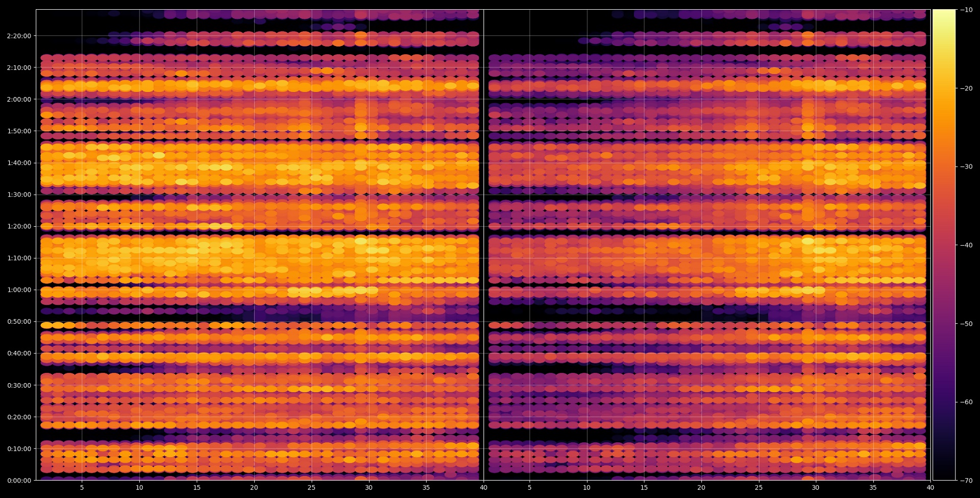980x498 pixels.
Task: Click the 1:50:00 time axis label
Action: coord(19,131)
